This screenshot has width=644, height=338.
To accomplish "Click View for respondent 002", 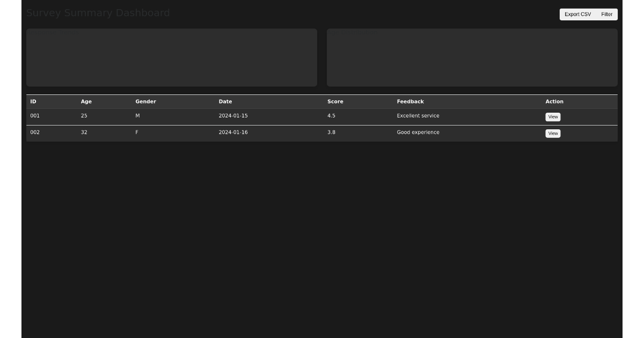I will coord(553,133).
